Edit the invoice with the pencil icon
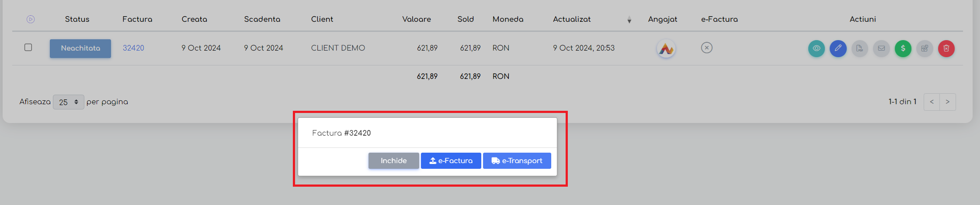This screenshot has width=980, height=205. (x=838, y=48)
